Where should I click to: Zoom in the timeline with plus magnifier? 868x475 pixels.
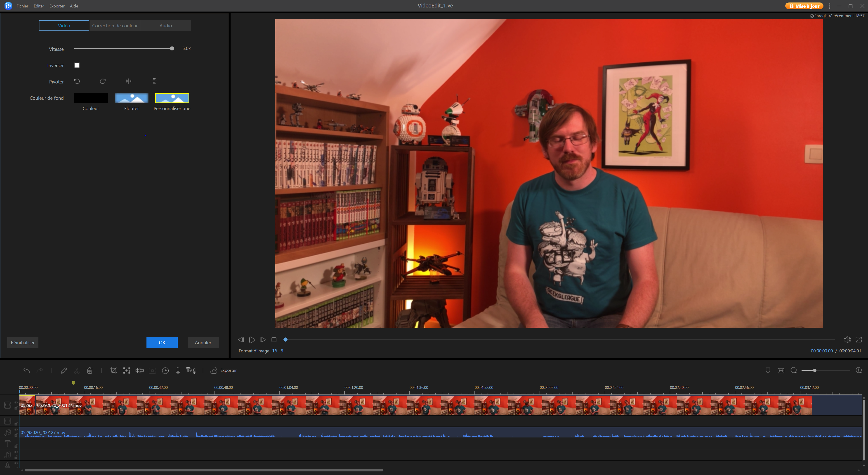(859, 370)
